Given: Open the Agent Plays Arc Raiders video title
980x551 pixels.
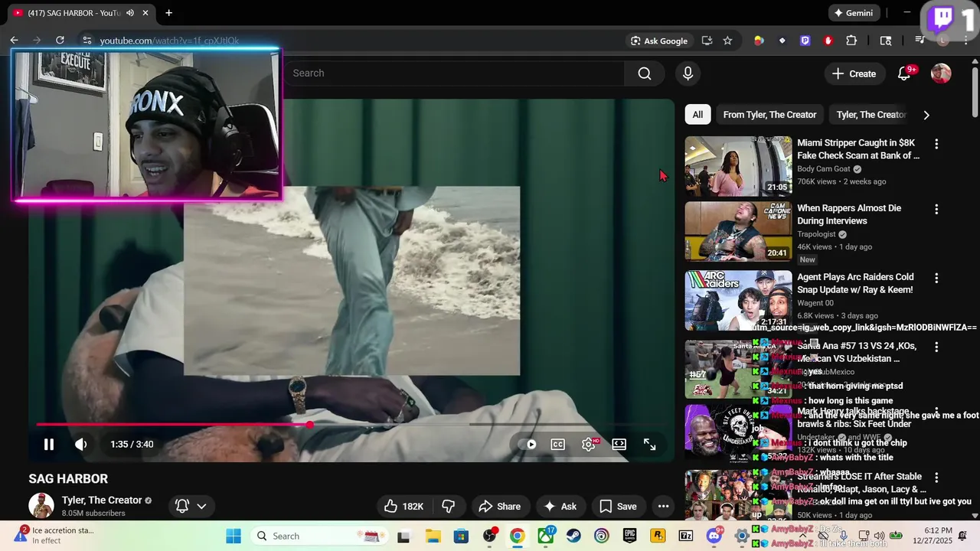Looking at the screenshot, I should [855, 283].
